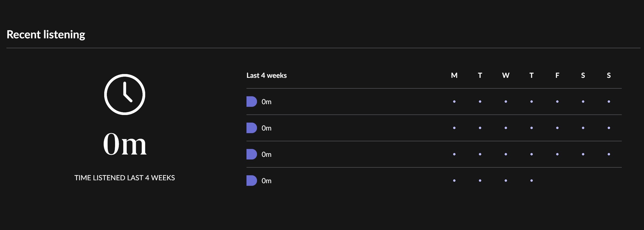644x230 pixels.
Task: Click Thursday dot in fourth week row
Action: coord(532,181)
